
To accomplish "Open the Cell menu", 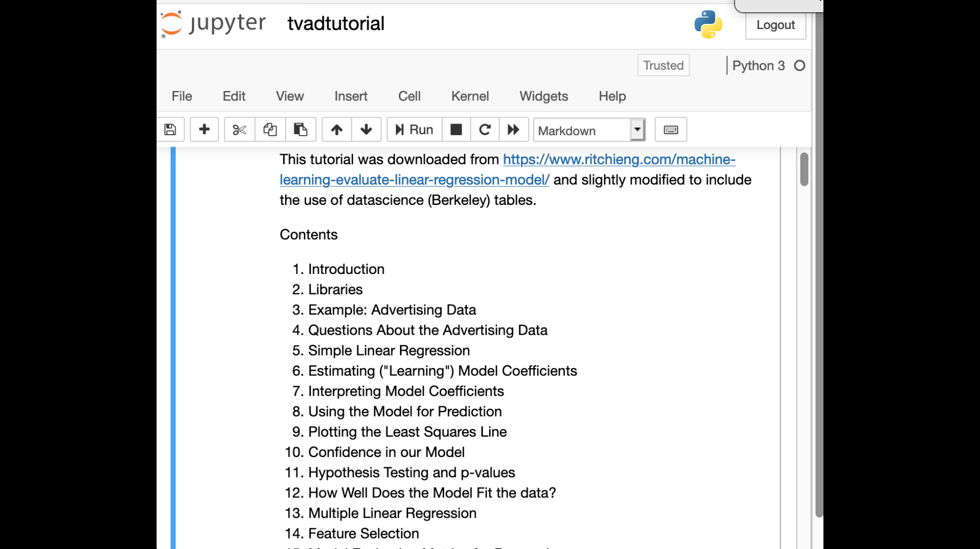I will [x=409, y=96].
